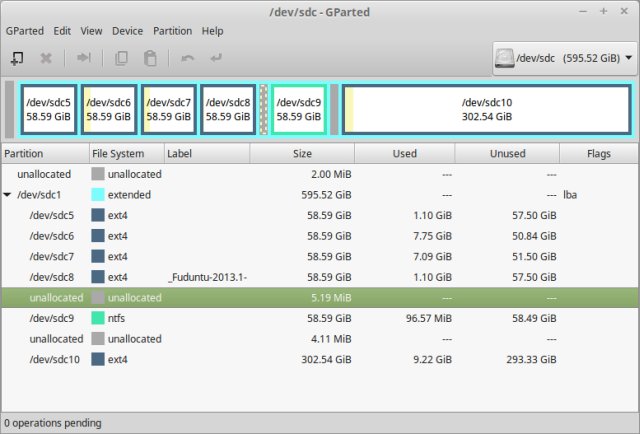Click the 7.75 GiB used value
The height and width of the screenshot is (434, 640).
[x=433, y=236]
